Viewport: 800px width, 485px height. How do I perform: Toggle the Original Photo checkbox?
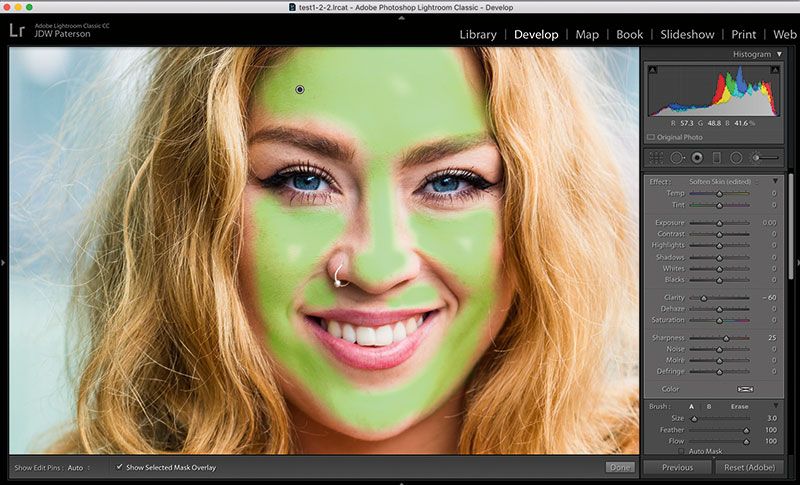point(651,137)
